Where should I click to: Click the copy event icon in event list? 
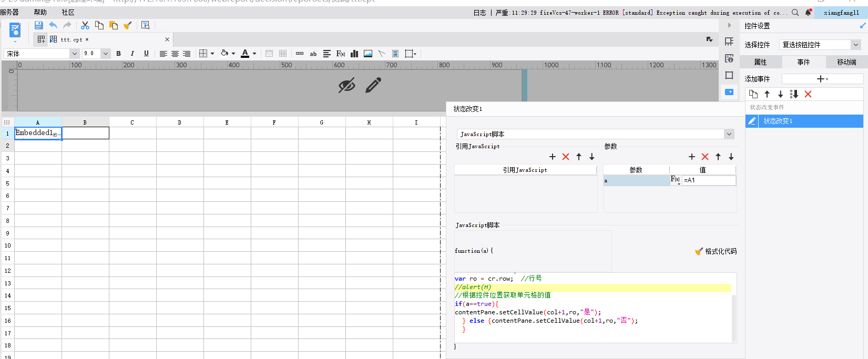(753, 94)
